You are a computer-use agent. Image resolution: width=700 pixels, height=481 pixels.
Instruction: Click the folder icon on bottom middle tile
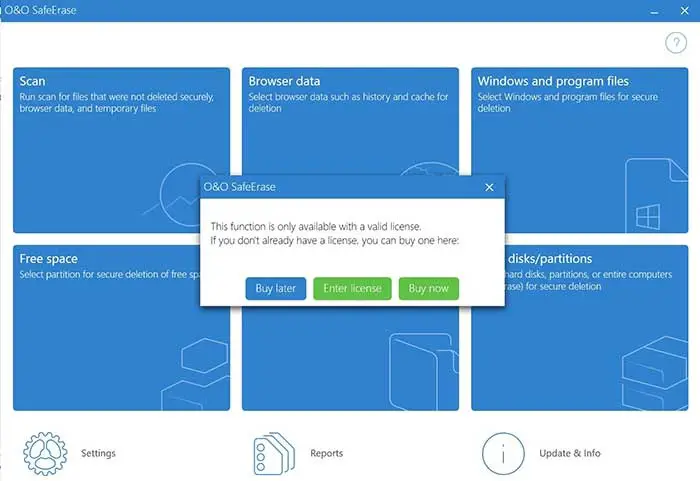423,371
